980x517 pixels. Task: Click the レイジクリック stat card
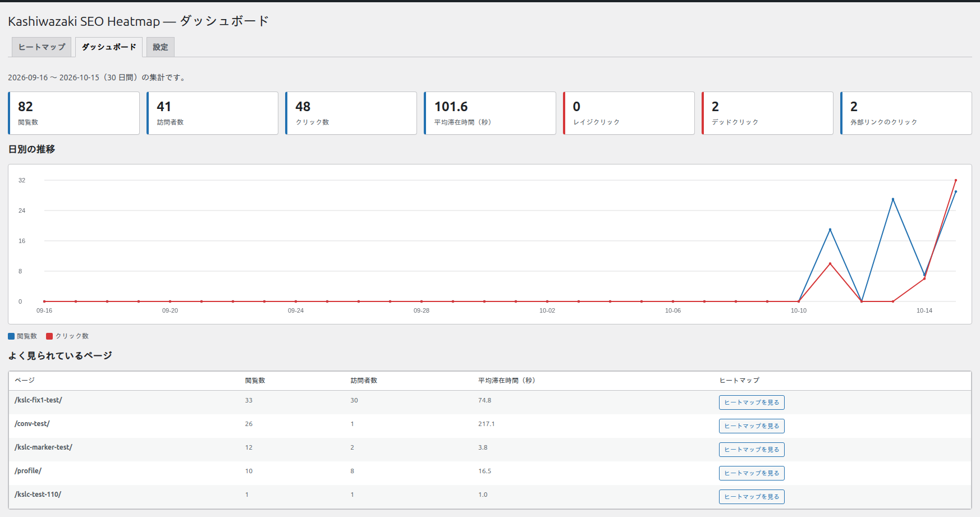click(x=629, y=113)
